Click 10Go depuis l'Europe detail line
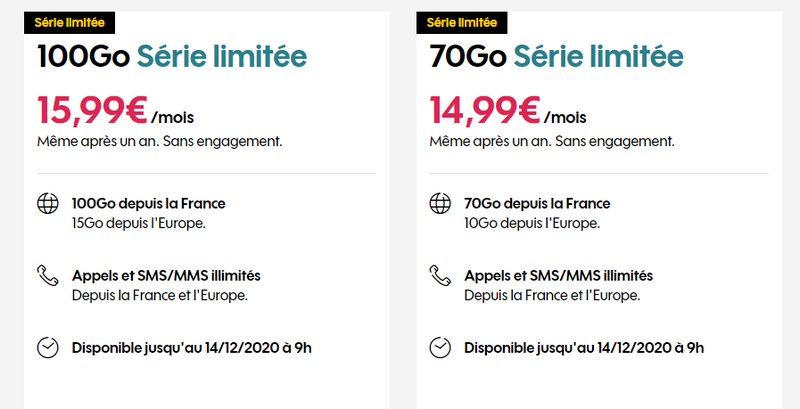Image resolution: width=800 pixels, height=409 pixels. point(532,222)
